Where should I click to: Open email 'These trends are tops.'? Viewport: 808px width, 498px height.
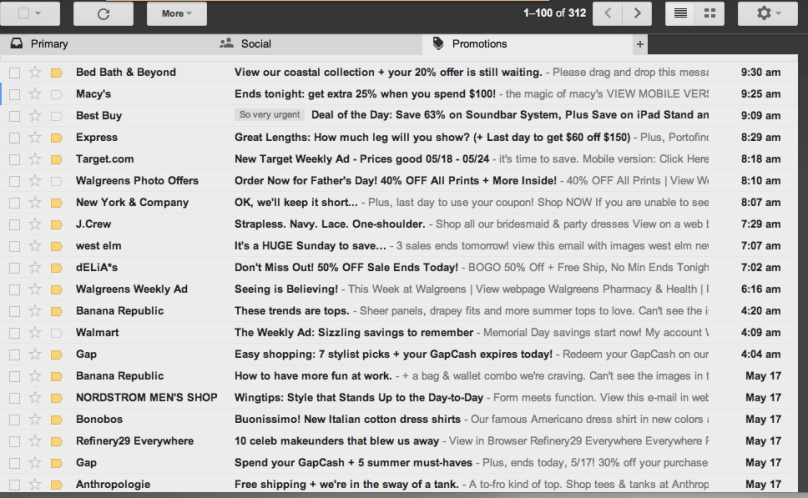pyautogui.click(x=292, y=311)
